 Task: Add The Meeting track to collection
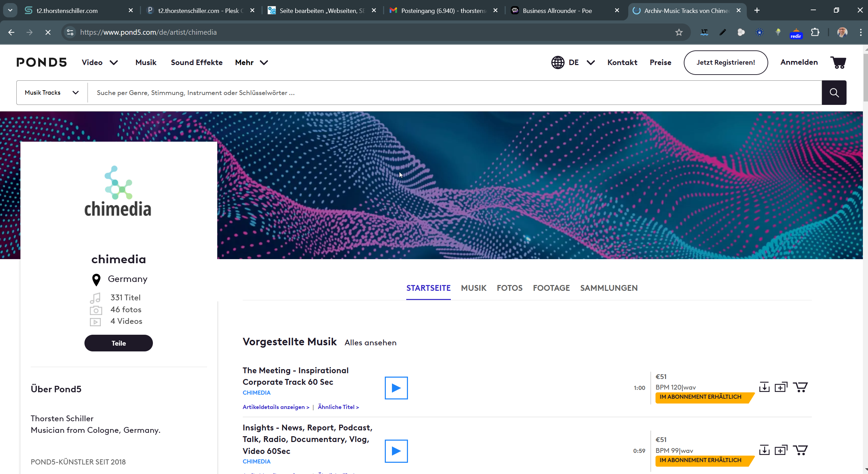(781, 387)
